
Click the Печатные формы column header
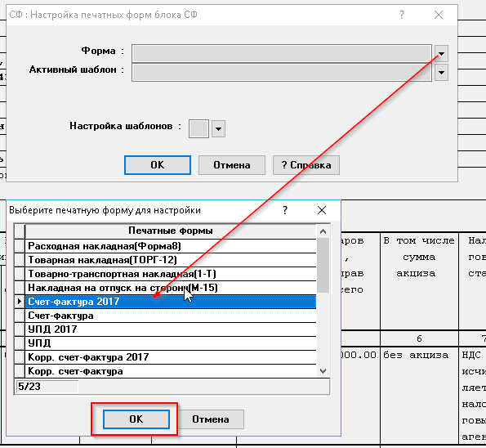point(171,231)
